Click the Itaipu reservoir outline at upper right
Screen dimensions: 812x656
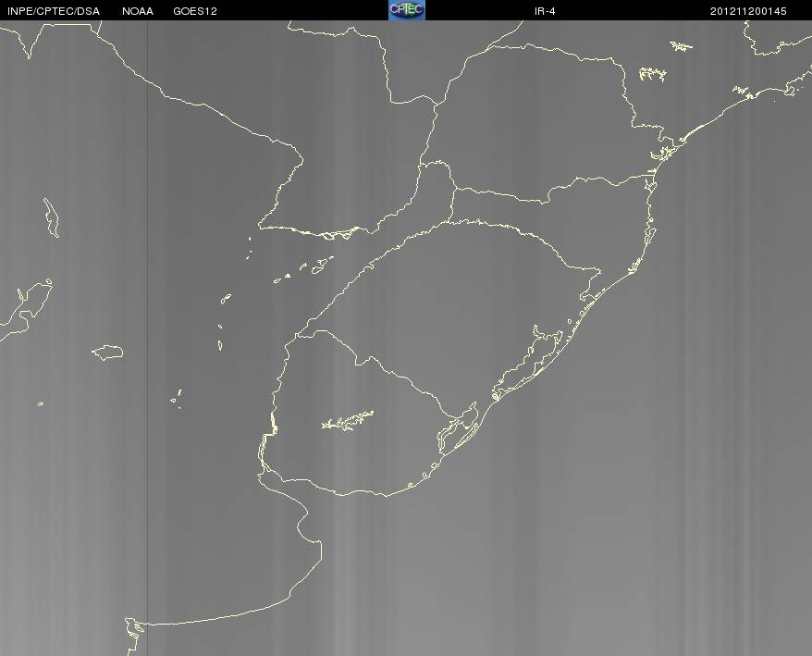[652, 75]
